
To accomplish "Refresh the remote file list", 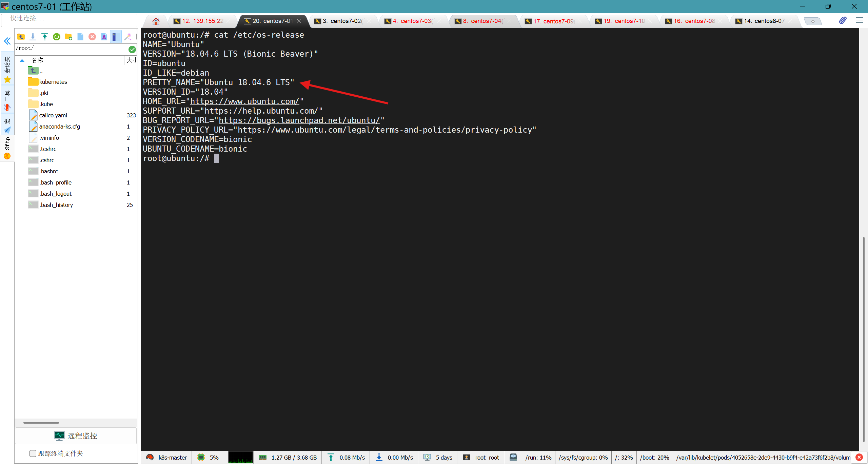I will 57,37.
